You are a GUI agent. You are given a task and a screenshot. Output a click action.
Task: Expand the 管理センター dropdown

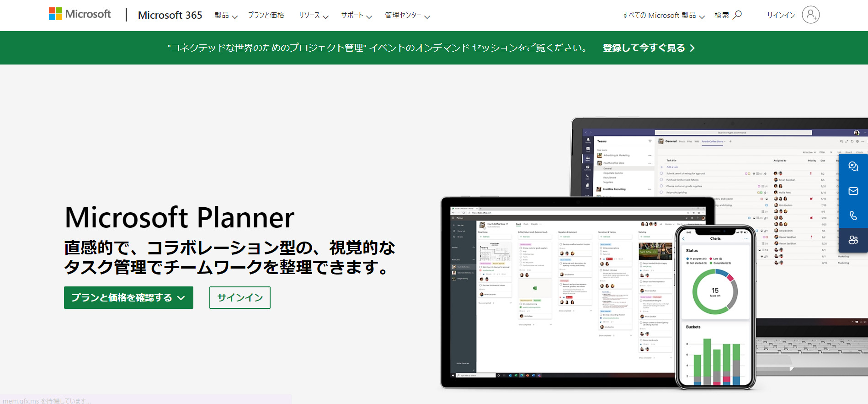pos(407,16)
